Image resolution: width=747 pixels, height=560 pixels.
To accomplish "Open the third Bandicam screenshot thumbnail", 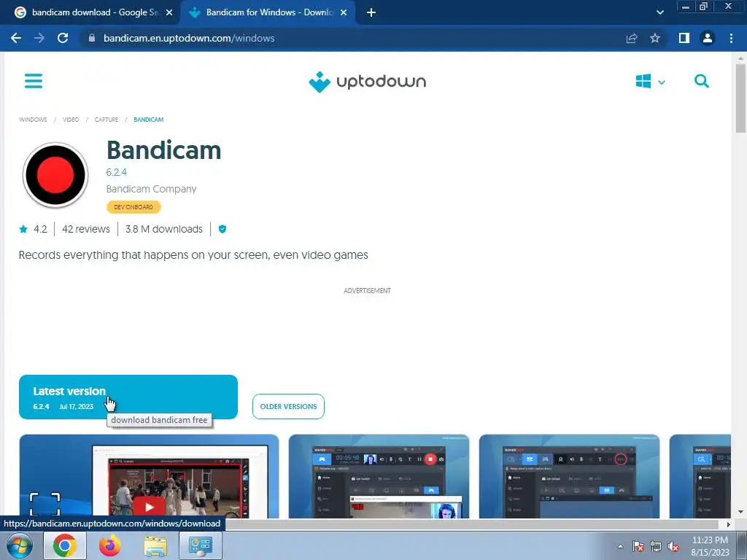I will tap(569, 476).
